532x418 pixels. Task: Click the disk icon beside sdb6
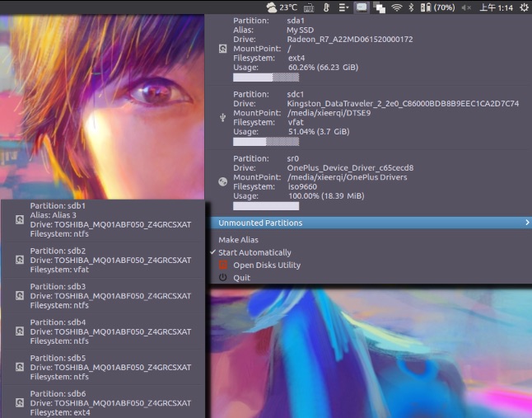pyautogui.click(x=20, y=403)
